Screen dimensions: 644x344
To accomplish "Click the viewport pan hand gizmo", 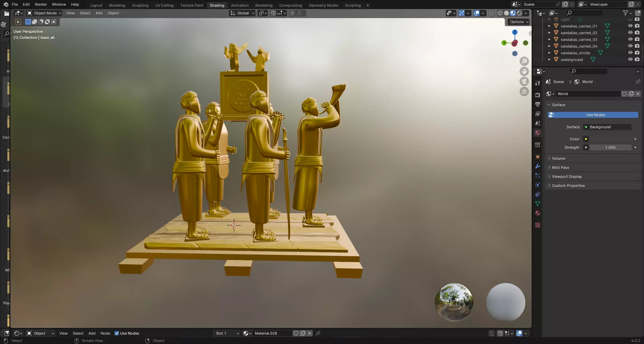I will (524, 71).
